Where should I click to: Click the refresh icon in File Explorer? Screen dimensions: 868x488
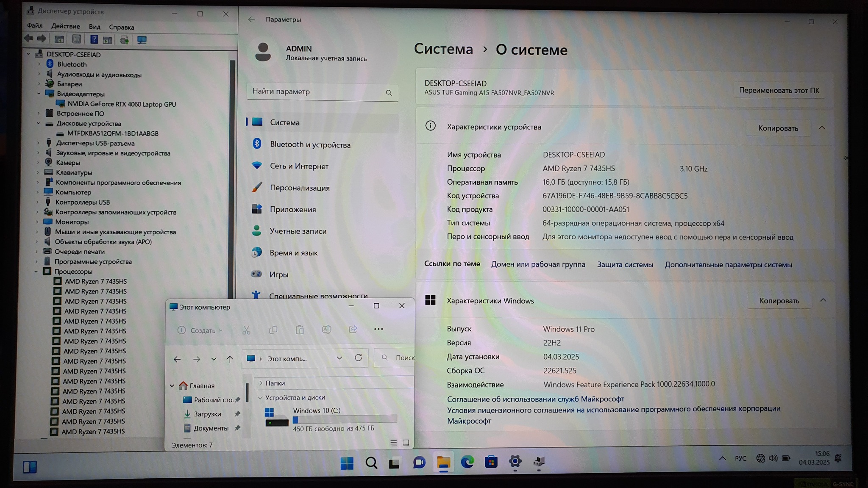(x=359, y=358)
